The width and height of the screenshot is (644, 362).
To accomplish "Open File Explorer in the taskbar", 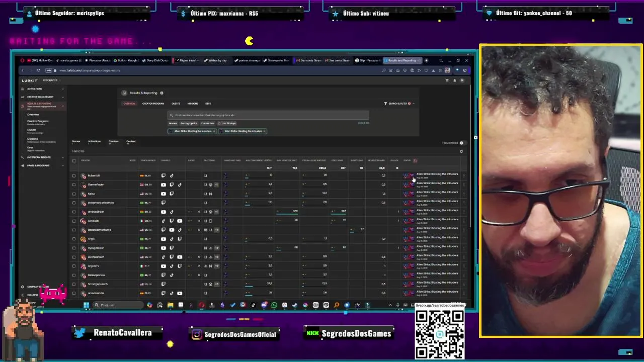I will [170, 305].
